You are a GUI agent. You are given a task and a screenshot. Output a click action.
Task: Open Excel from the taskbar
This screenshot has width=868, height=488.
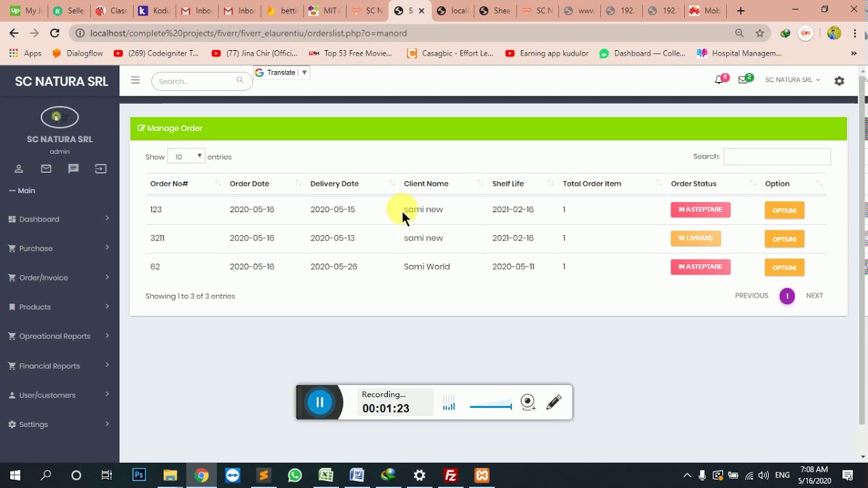click(x=325, y=475)
